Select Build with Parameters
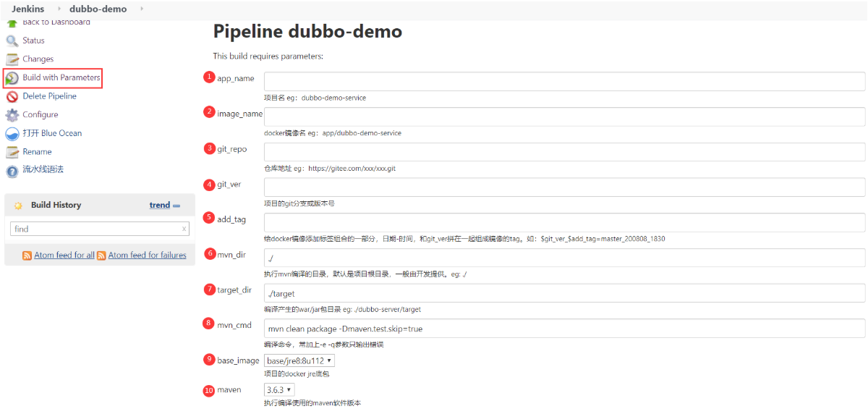 click(x=61, y=77)
